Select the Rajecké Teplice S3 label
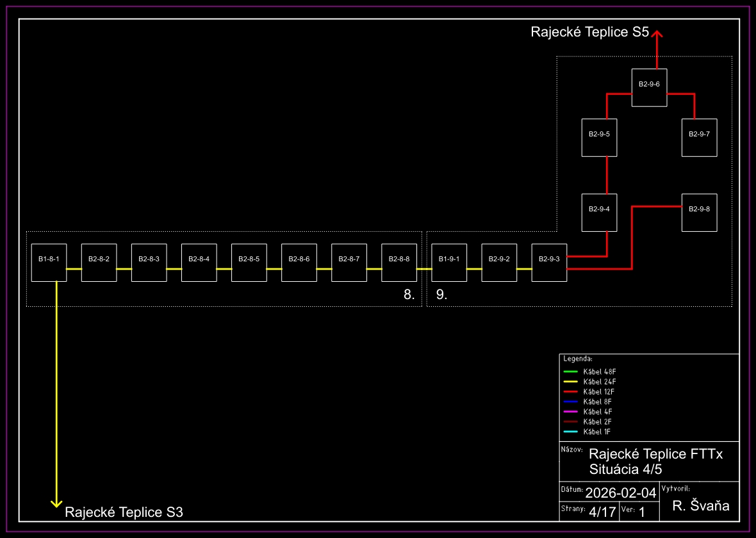The height and width of the screenshot is (538, 756). coord(124,512)
